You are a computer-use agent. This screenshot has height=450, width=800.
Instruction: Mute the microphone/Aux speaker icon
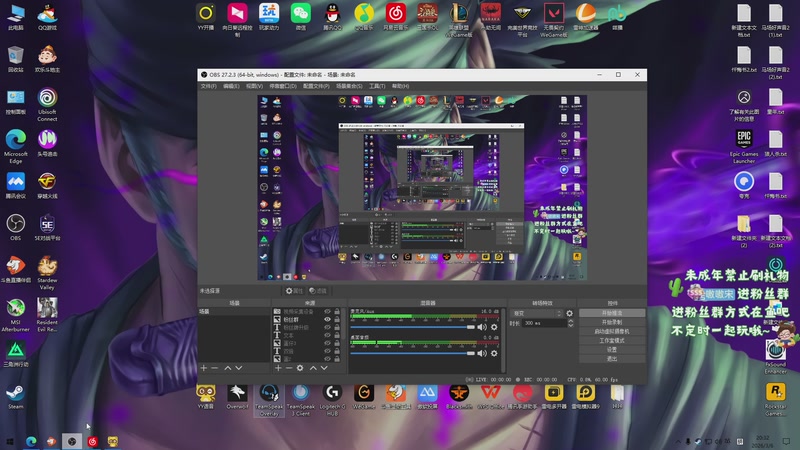tap(482, 327)
